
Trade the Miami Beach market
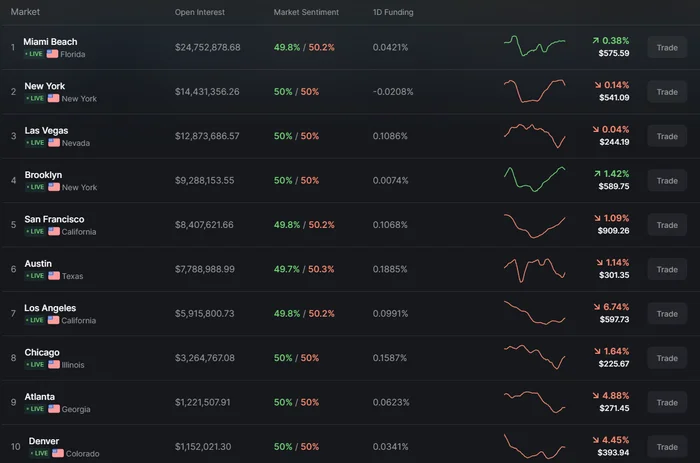click(667, 47)
